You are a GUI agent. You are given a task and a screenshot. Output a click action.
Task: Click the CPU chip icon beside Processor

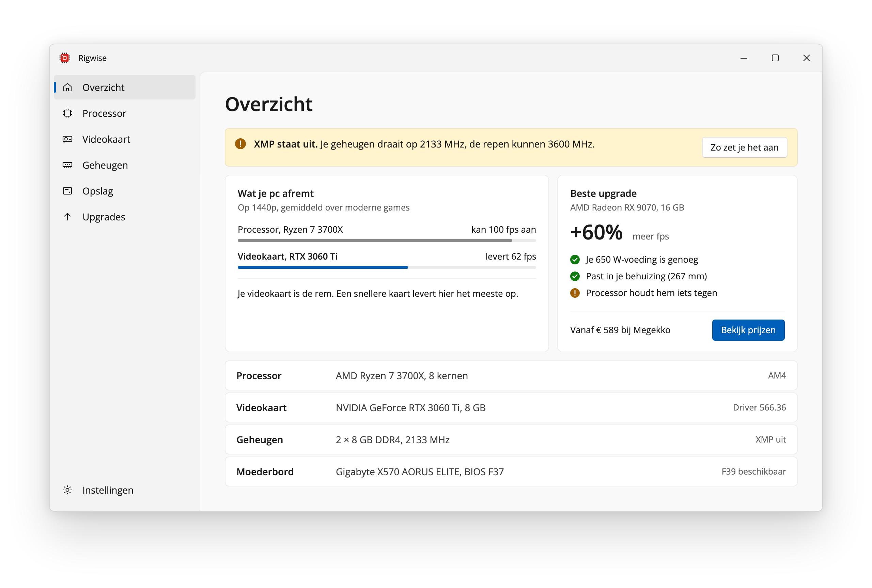pyautogui.click(x=67, y=113)
